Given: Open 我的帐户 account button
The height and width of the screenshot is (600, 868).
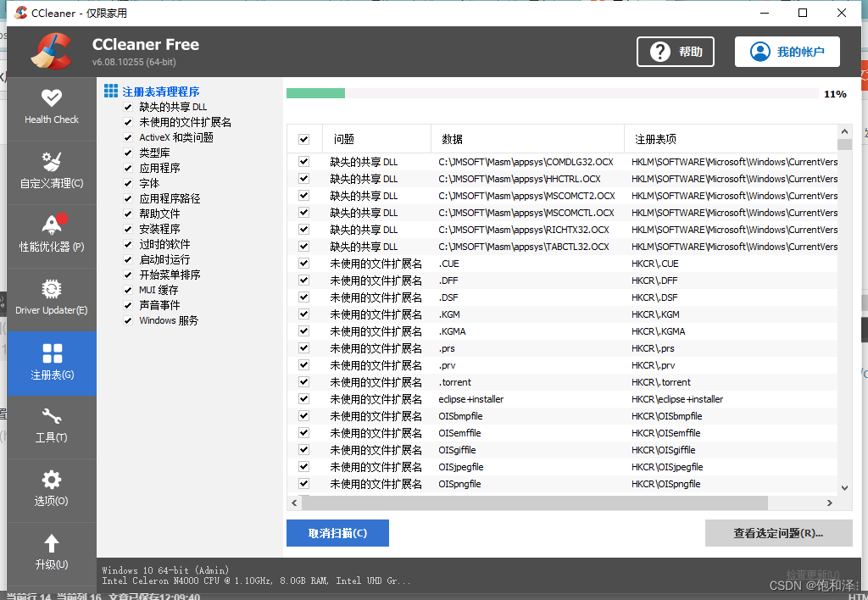Looking at the screenshot, I should click(787, 52).
